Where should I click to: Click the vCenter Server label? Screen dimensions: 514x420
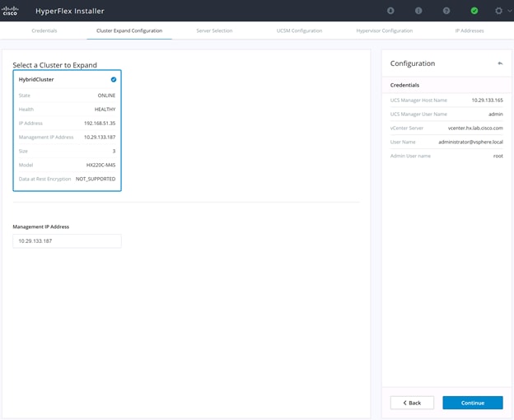406,128
